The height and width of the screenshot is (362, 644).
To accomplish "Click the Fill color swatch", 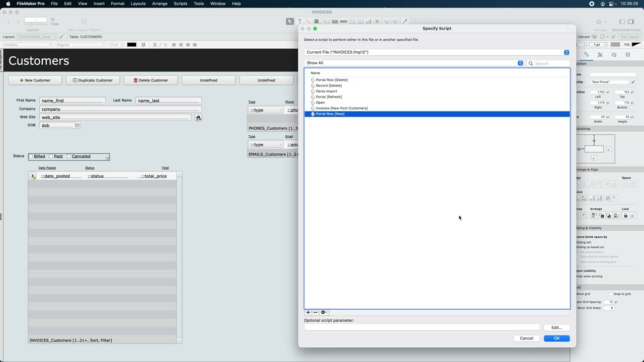I will pos(635,45).
